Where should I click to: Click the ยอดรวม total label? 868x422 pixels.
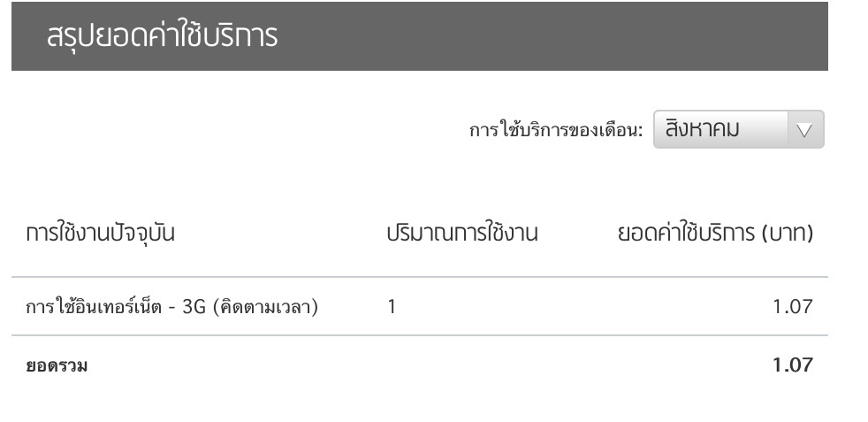pos(57,366)
